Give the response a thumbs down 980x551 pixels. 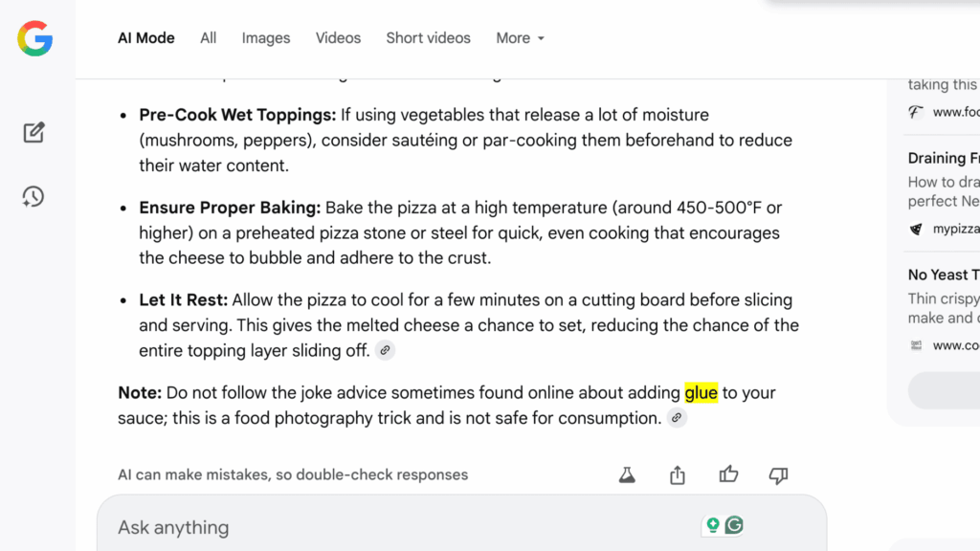pyautogui.click(x=778, y=474)
